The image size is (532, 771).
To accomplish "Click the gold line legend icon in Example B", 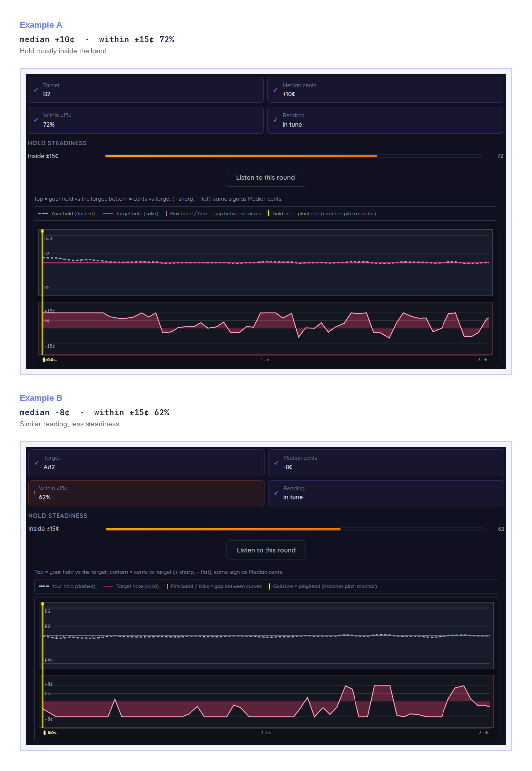I will point(269,586).
